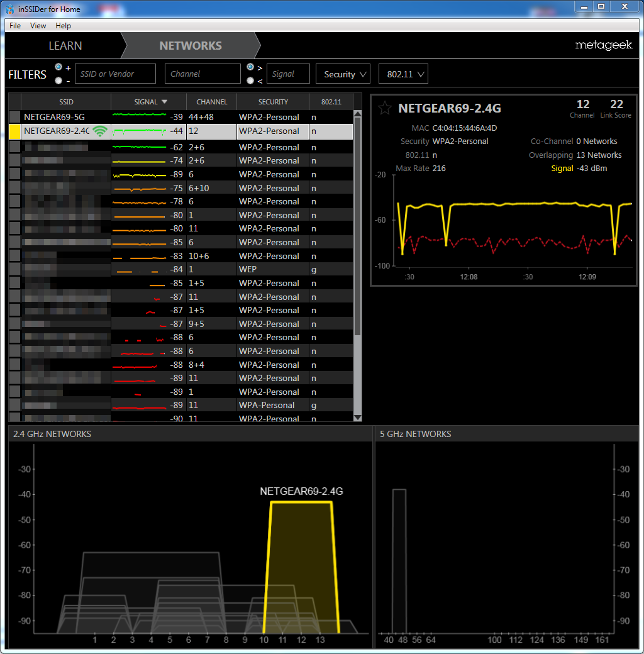This screenshot has width=644, height=654.
Task: Click channel value 44+48 in network list
Action: 201,117
